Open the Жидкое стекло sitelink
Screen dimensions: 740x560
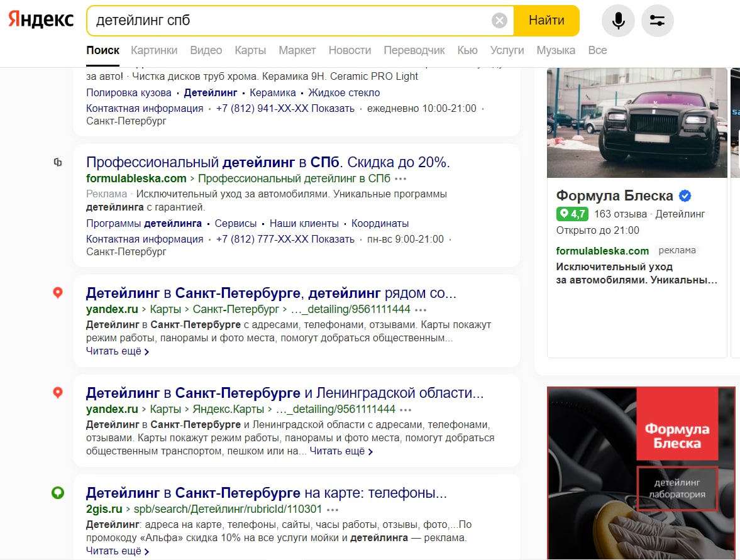pyautogui.click(x=344, y=92)
